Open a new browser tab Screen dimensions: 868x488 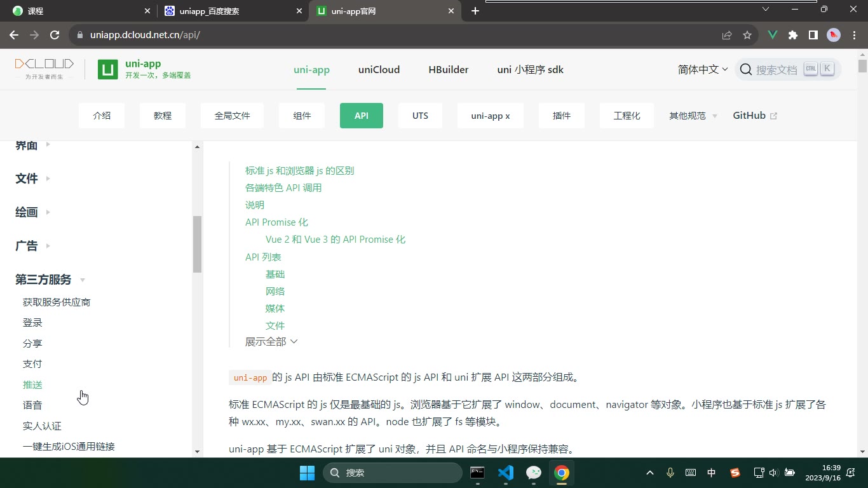coord(475,11)
